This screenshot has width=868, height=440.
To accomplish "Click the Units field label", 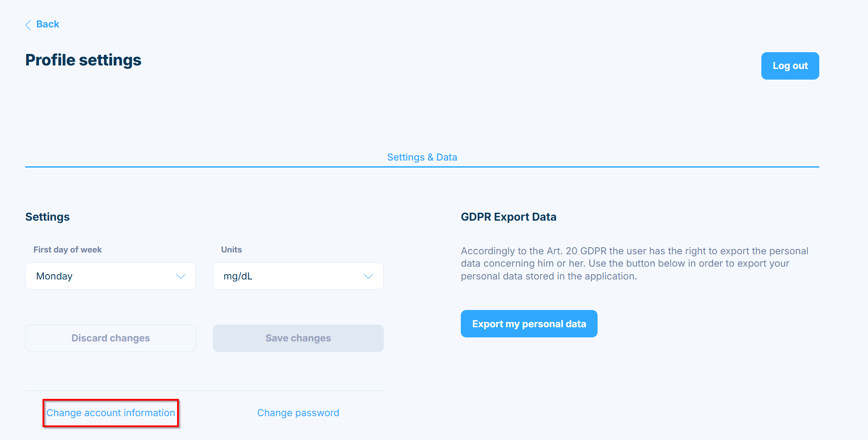I will pyautogui.click(x=231, y=250).
